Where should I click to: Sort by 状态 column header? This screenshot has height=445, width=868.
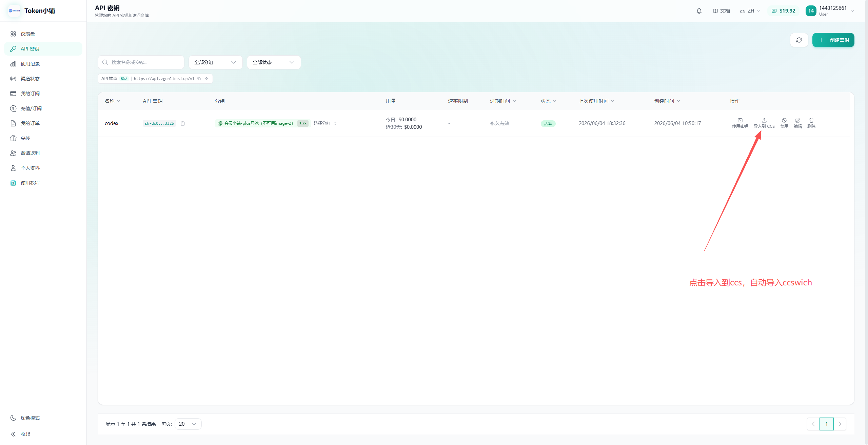[x=549, y=101]
